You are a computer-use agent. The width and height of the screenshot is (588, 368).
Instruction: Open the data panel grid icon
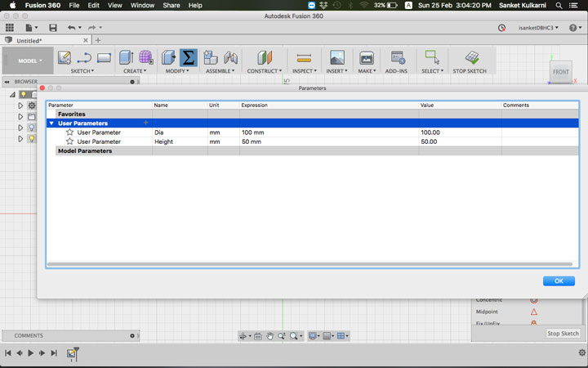pos(9,28)
